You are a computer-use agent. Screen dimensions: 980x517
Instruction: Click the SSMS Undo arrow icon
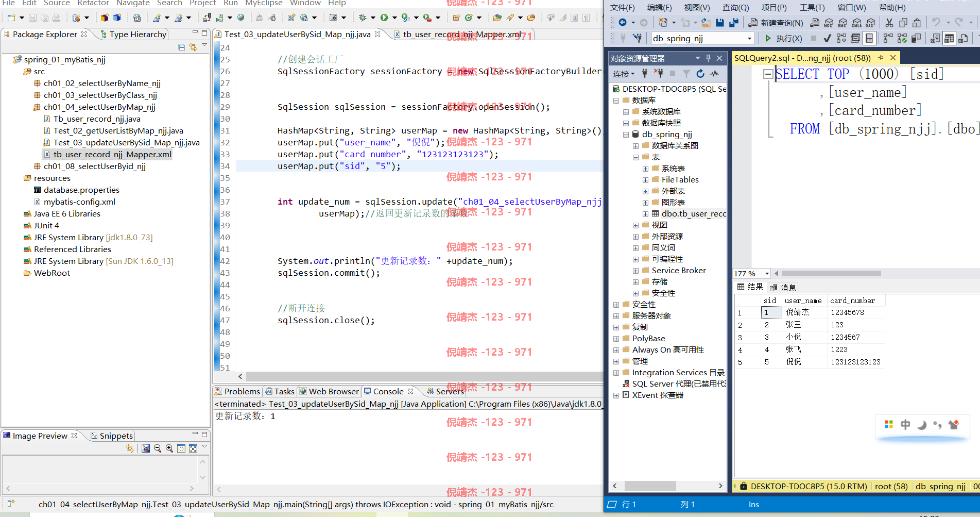tap(936, 22)
